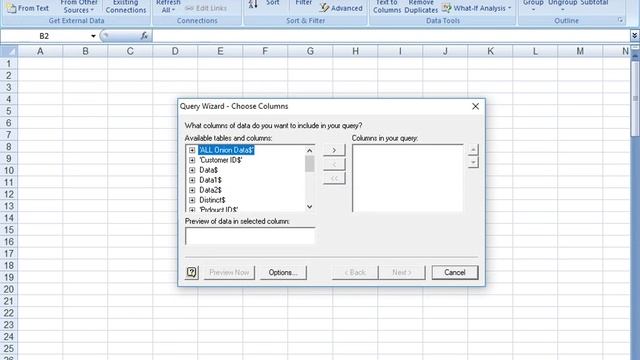The width and height of the screenshot is (640, 360).
Task: Open the Refresh All dropdown
Action: (x=168, y=6)
